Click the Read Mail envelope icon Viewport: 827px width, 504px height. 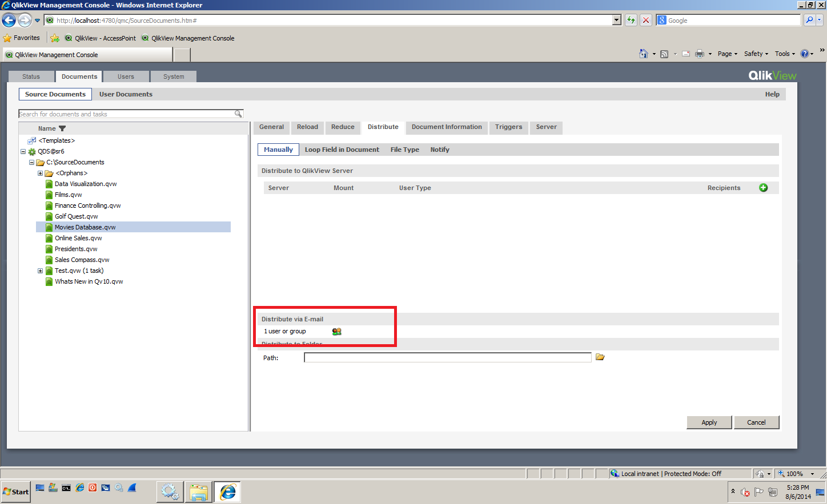(x=686, y=54)
